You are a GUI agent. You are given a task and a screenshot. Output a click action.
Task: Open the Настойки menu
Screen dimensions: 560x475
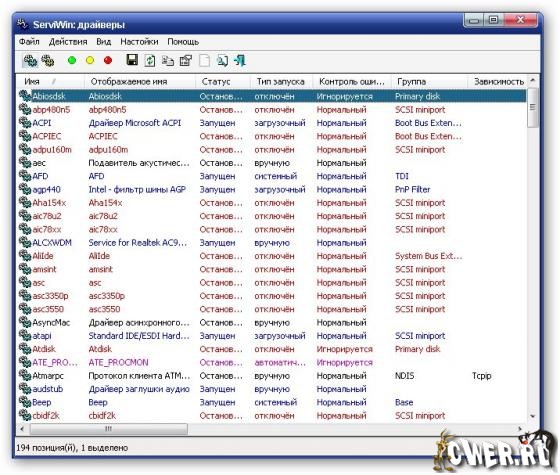pos(139,42)
